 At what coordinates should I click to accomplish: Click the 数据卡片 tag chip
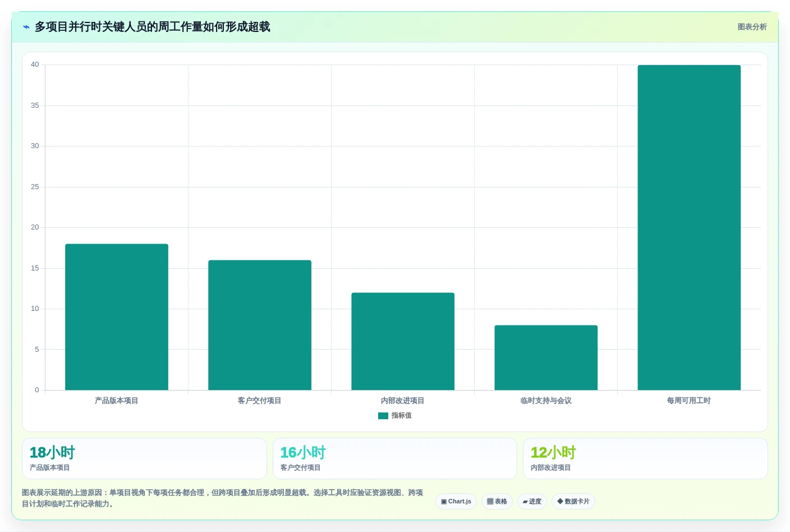[x=573, y=502]
